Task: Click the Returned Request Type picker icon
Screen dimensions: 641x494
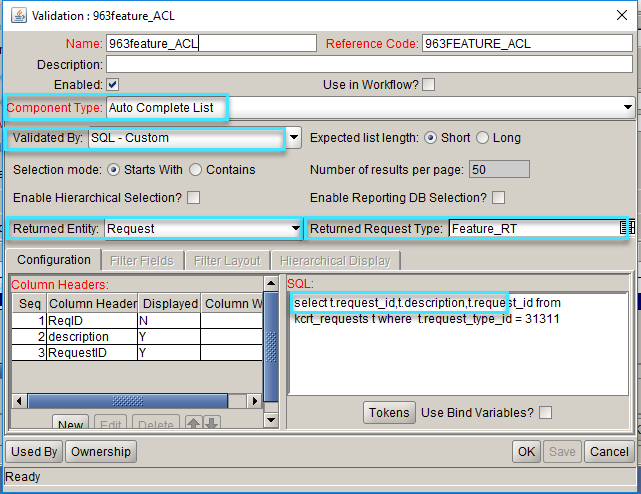Action: tap(627, 229)
